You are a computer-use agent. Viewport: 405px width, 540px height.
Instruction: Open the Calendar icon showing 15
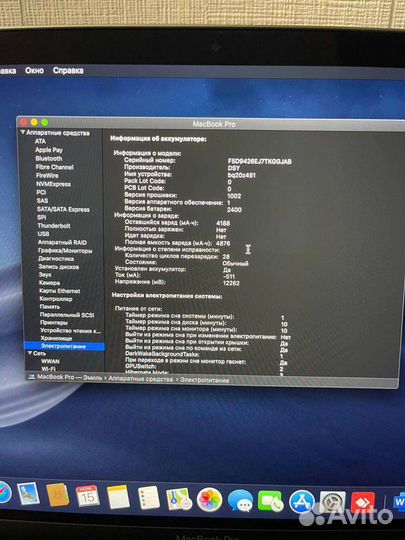click(87, 496)
